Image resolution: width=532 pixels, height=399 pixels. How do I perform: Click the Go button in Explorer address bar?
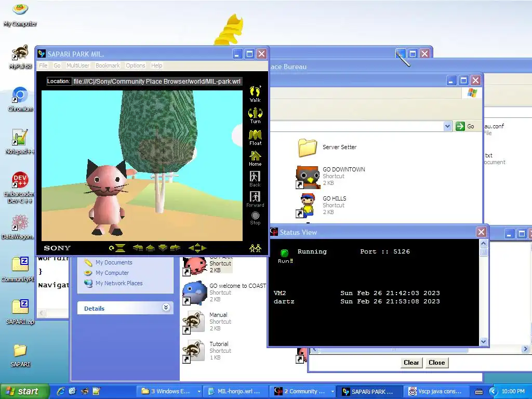click(465, 126)
